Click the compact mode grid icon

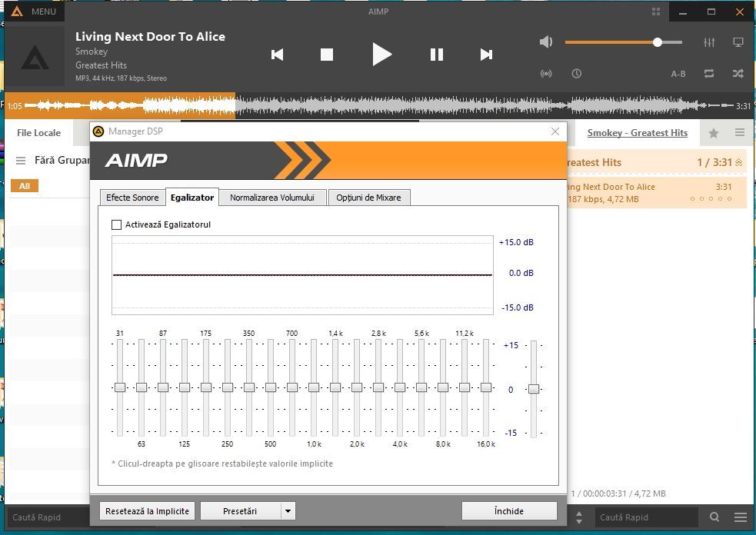pyautogui.click(x=656, y=12)
